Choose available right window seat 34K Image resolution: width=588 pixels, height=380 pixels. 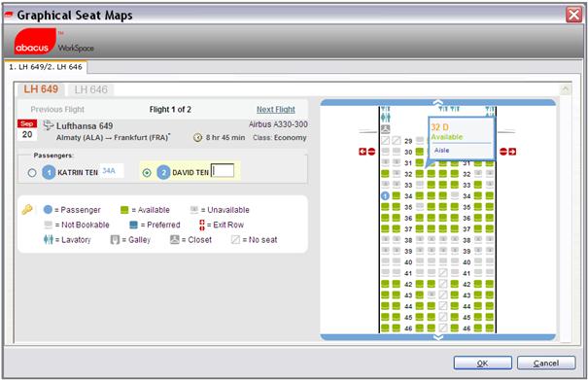pos(490,195)
